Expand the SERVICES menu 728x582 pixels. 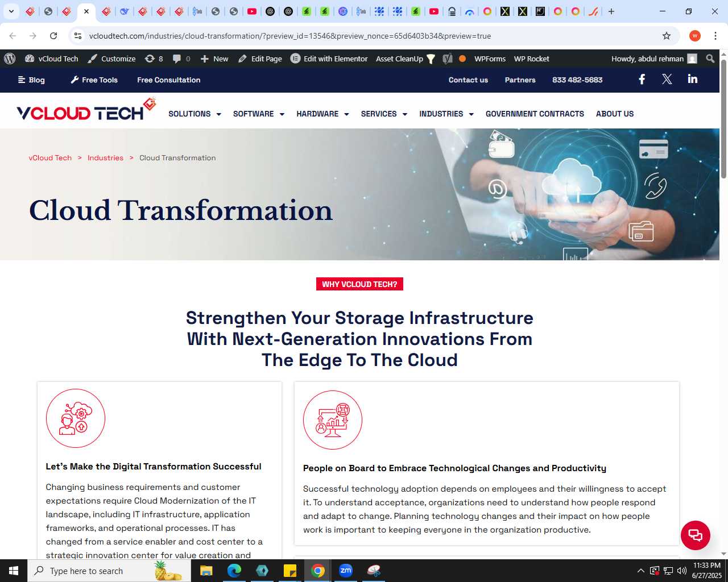384,114
